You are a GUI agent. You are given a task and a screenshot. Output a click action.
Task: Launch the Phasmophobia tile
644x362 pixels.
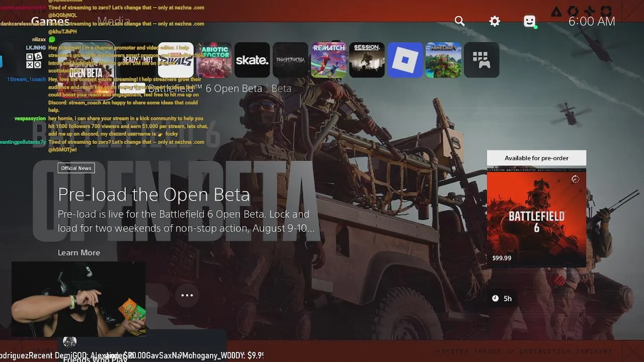click(290, 60)
